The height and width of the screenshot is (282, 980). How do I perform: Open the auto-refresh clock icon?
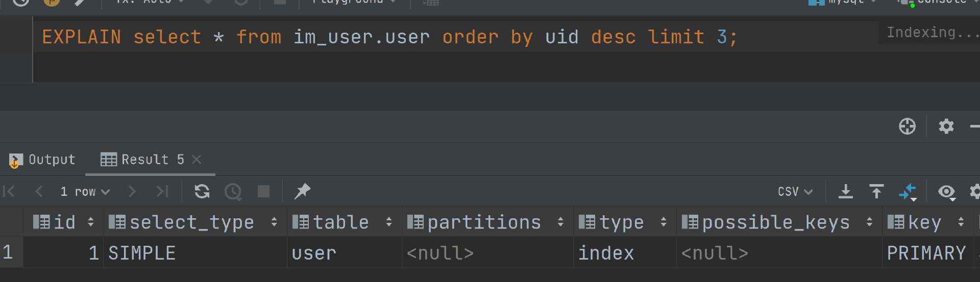coord(233,192)
